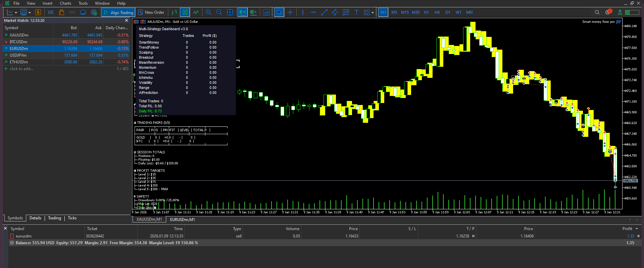
Task: Switch to the EURUSDm,M1 chart tab
Action: tap(182, 220)
